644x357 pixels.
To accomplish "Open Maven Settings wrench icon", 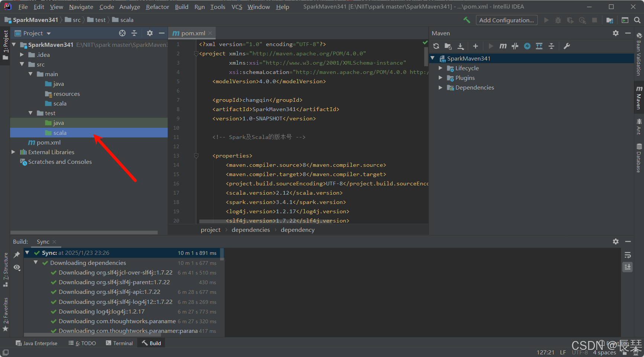I will coord(567,46).
